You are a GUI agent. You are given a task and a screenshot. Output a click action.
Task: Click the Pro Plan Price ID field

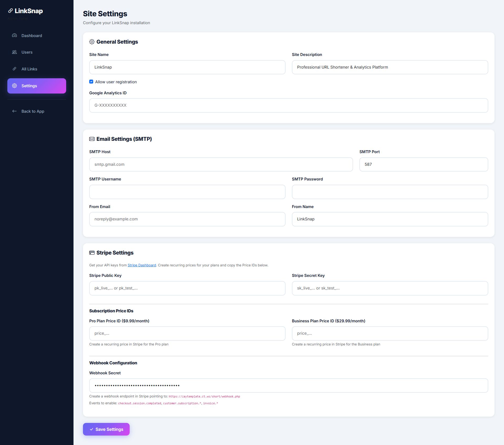click(187, 334)
